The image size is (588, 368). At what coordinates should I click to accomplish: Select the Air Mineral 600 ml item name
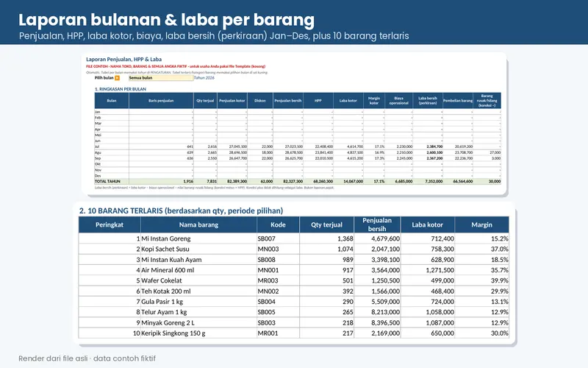click(x=168, y=270)
